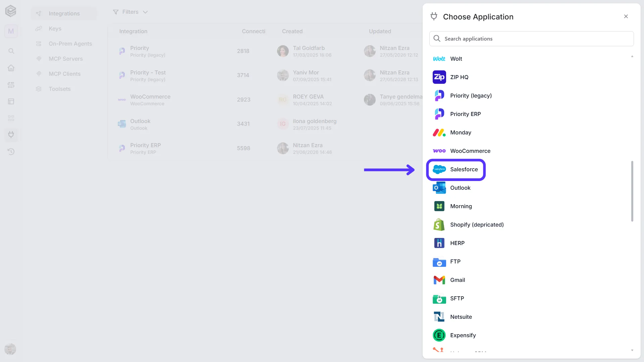Sort by the Created column header
This screenshot has height=362, width=644.
[292, 31]
